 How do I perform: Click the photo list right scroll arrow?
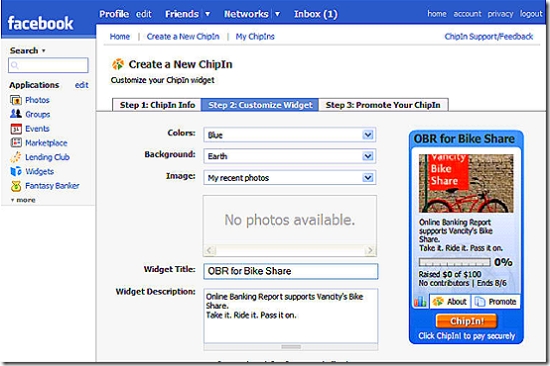click(370, 250)
